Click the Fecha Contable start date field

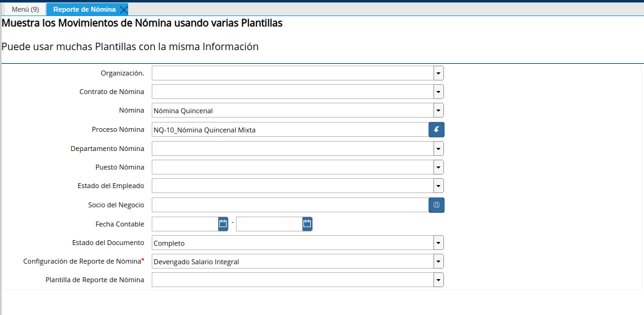pyautogui.click(x=185, y=224)
